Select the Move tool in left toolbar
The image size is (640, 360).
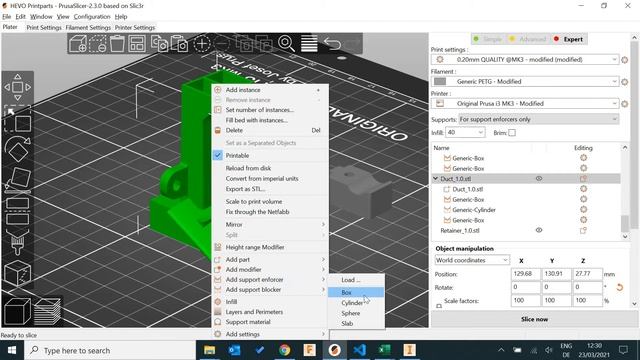(18, 87)
